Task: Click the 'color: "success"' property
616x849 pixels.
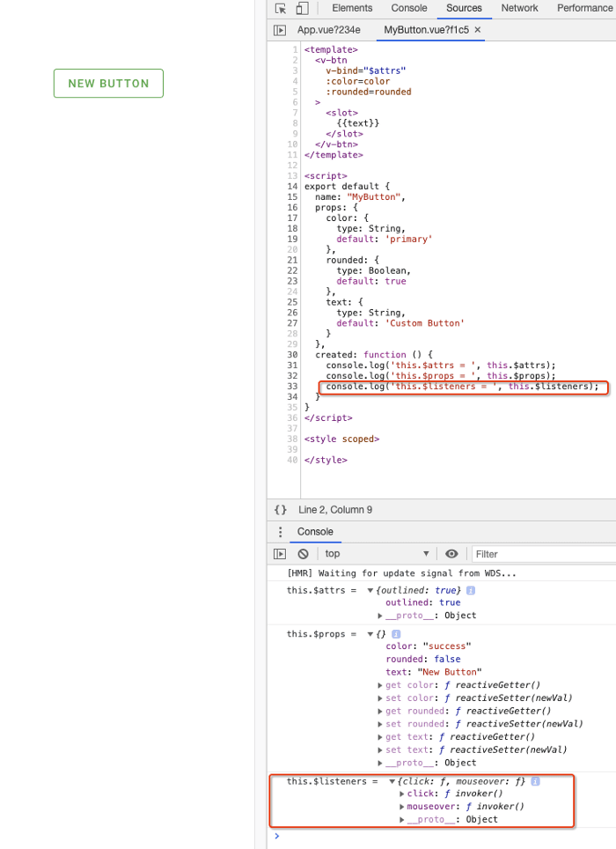Action: tap(429, 646)
